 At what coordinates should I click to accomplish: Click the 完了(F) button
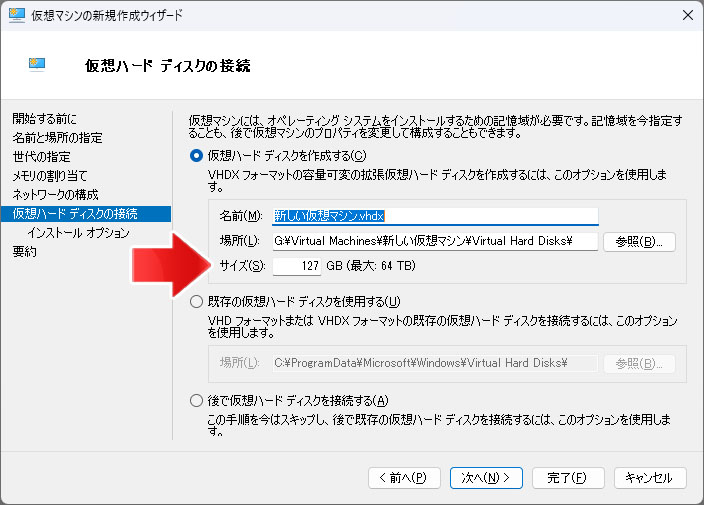[x=568, y=478]
